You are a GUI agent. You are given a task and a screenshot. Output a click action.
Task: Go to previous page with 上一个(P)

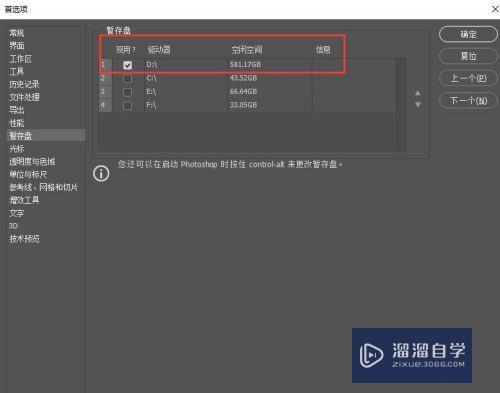(468, 78)
